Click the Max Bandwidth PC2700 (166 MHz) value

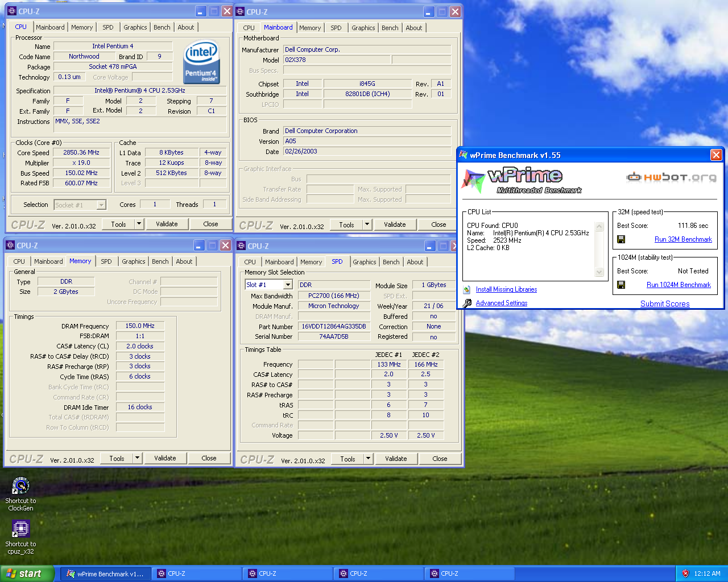click(334, 296)
